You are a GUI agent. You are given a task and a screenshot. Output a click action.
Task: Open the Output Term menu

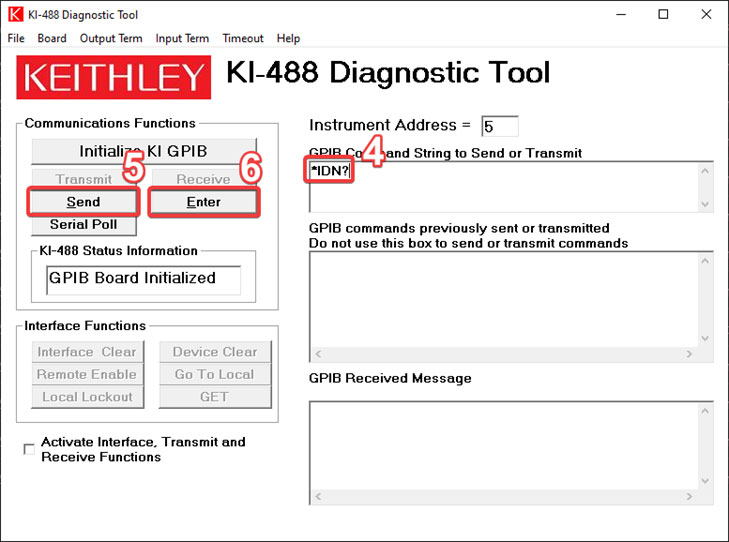point(111,38)
